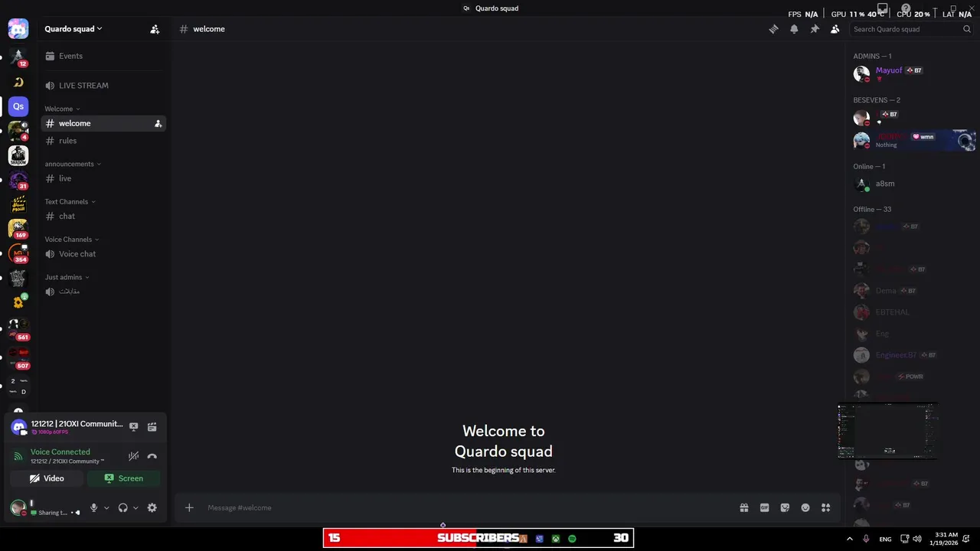Open taskbar clock 3:31 AM
This screenshot has height=551, width=980.
946,539
